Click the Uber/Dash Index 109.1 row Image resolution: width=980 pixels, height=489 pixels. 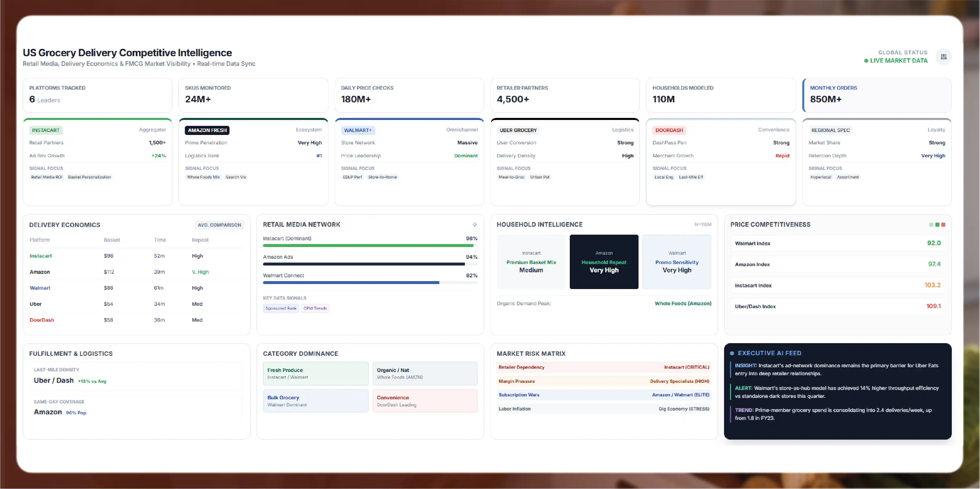point(838,306)
